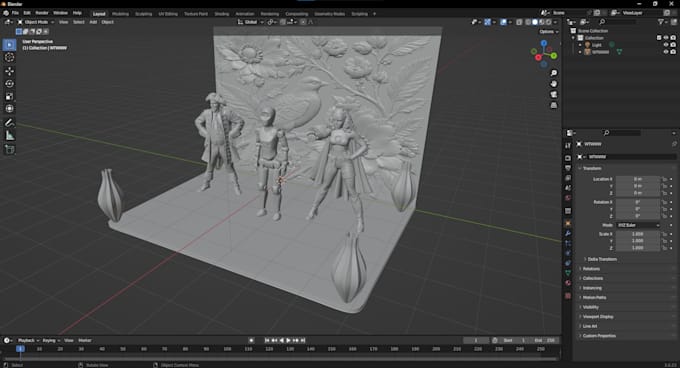Switch perspective/orthographic grid icon
This screenshot has height=368, width=680.
pyautogui.click(x=554, y=105)
